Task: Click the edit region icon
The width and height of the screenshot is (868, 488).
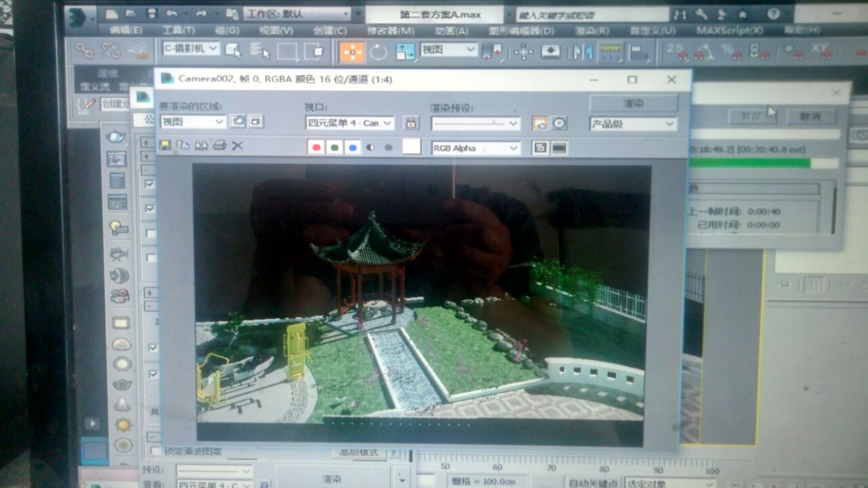Action: tap(237, 121)
